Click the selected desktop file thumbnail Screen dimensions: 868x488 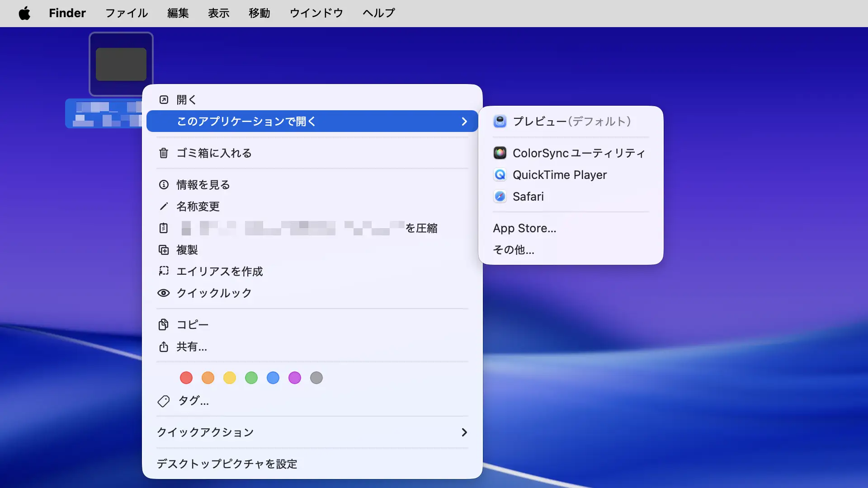pos(121,64)
